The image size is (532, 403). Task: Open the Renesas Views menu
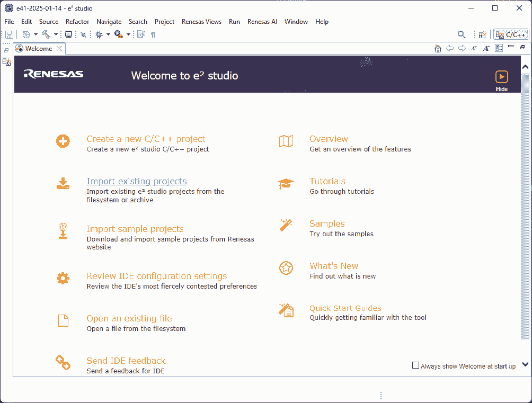point(201,22)
